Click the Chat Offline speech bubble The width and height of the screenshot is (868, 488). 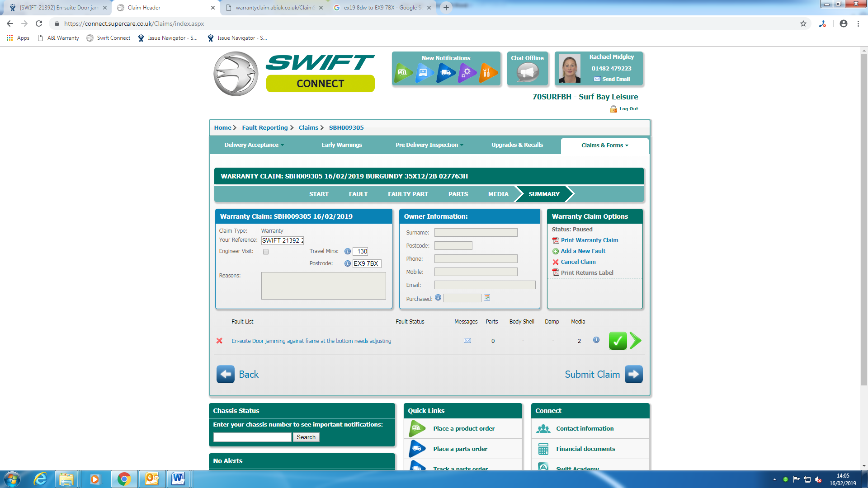pyautogui.click(x=527, y=72)
